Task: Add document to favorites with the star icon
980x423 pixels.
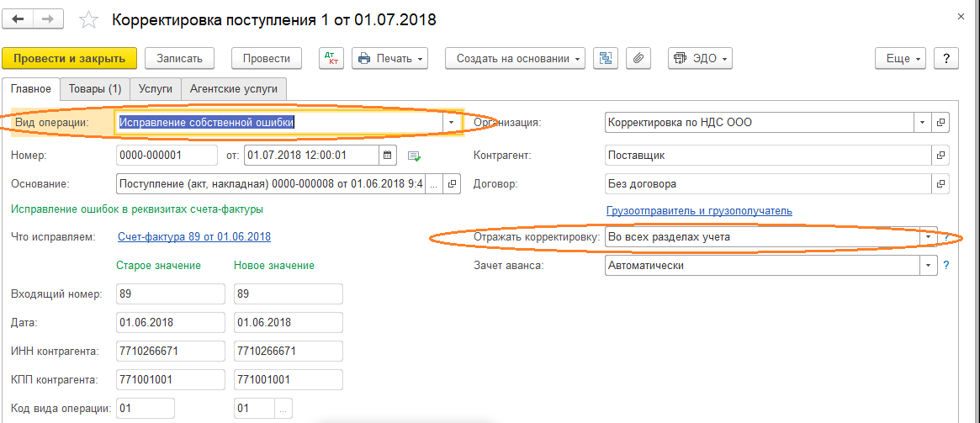Action: coord(89,20)
